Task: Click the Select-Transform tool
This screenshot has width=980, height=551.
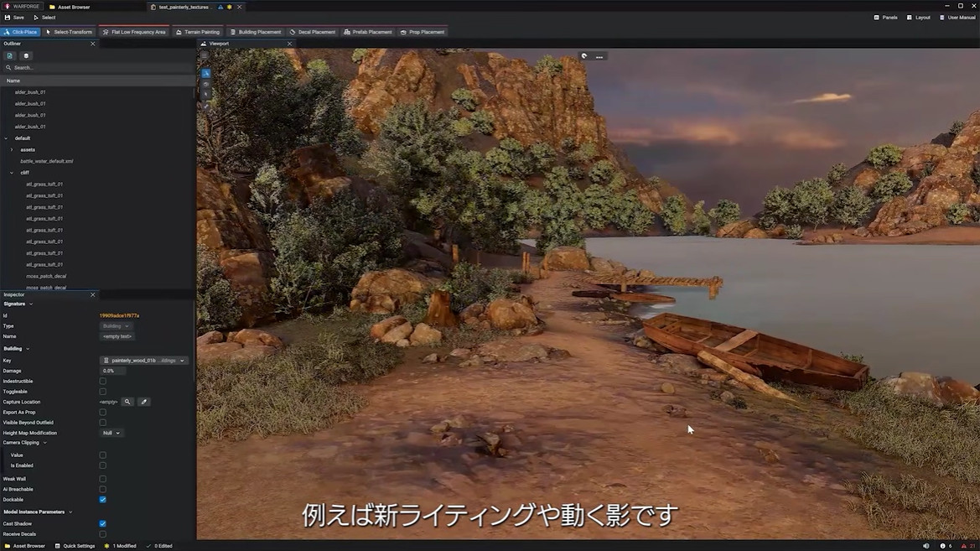Action: click(69, 32)
